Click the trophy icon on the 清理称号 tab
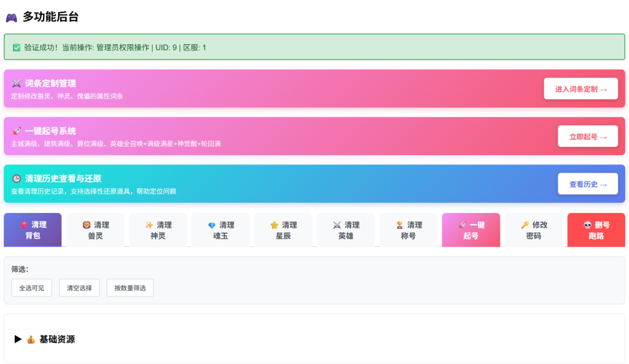 pyautogui.click(x=399, y=225)
